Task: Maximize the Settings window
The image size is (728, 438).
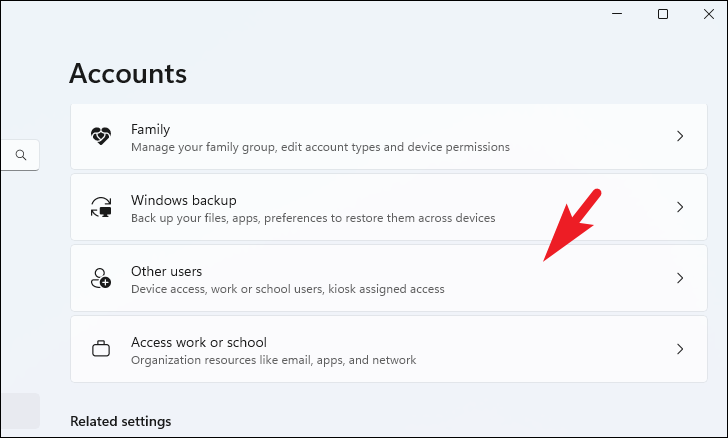Action: 663,14
